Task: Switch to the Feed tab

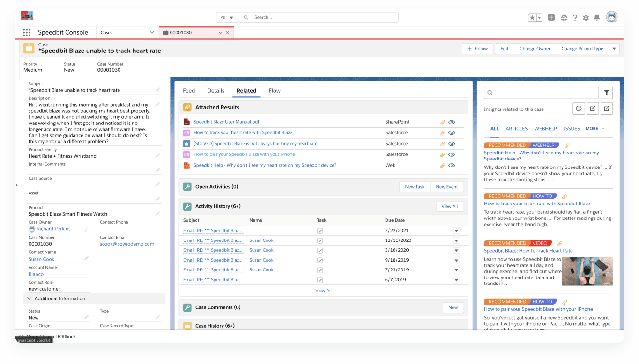Action: point(189,91)
